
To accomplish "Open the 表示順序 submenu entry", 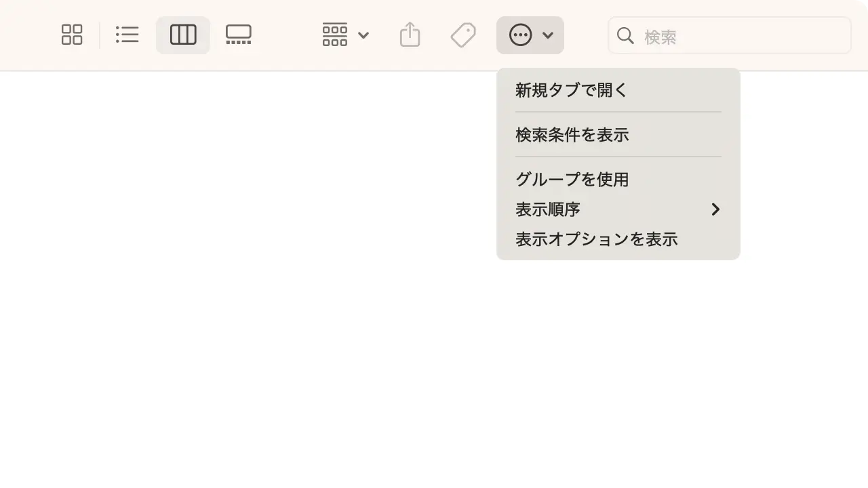I will point(548,209).
